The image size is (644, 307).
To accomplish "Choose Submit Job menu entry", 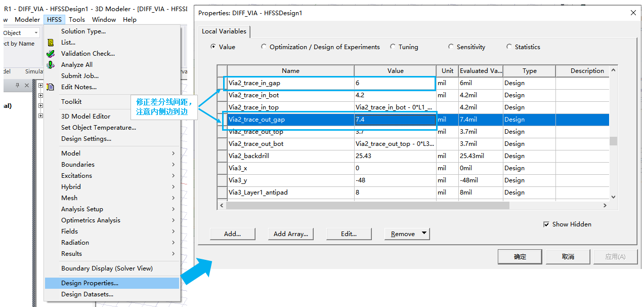I will click(x=112, y=76).
